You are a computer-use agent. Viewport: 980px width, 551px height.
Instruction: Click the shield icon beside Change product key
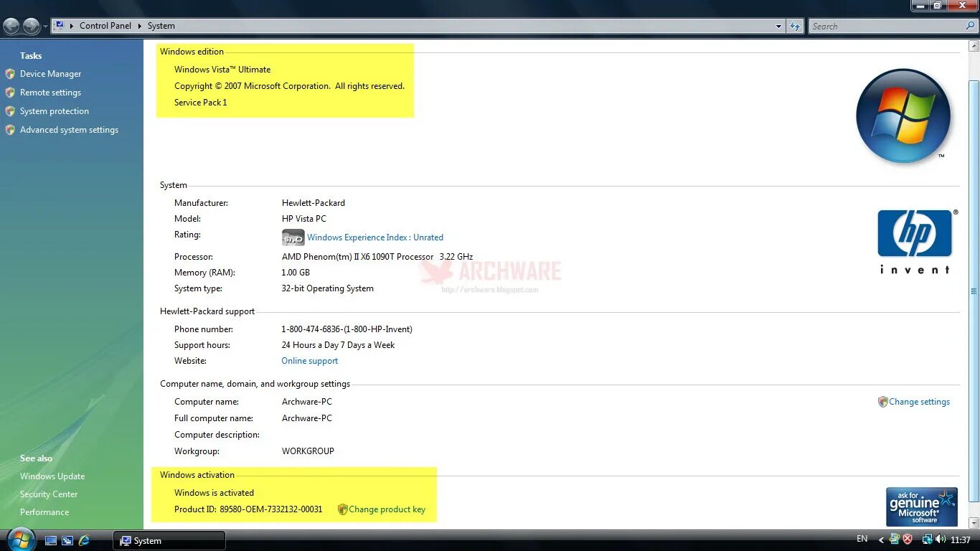click(343, 509)
